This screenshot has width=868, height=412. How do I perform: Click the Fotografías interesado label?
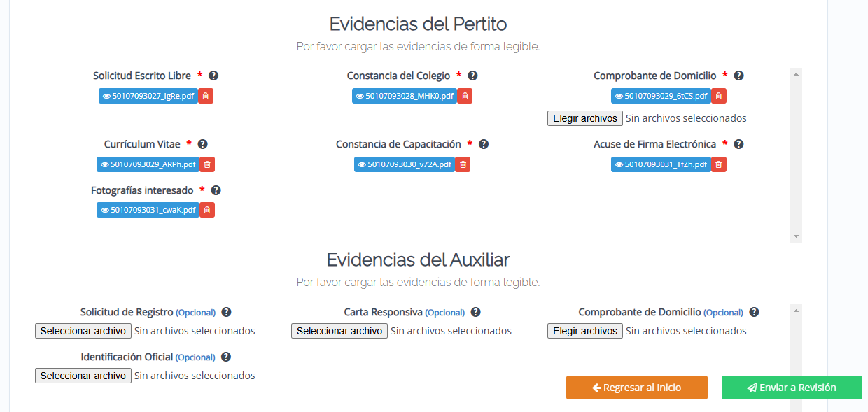coord(142,190)
